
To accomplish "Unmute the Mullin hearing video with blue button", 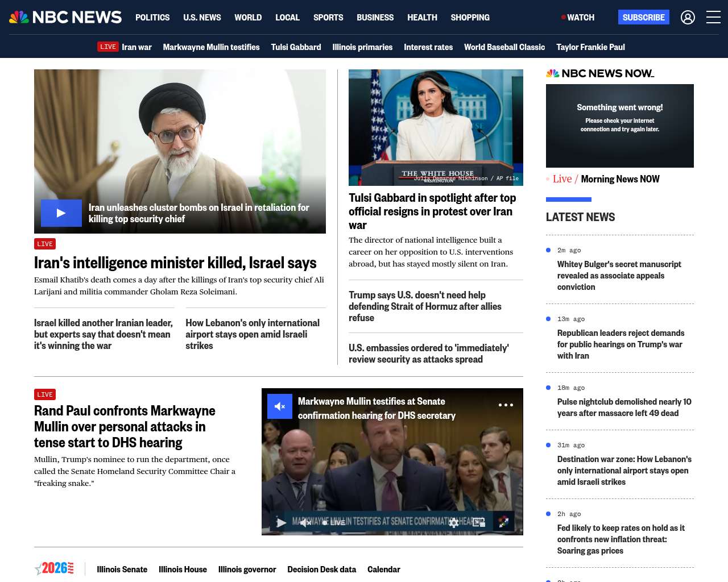I will click(280, 406).
